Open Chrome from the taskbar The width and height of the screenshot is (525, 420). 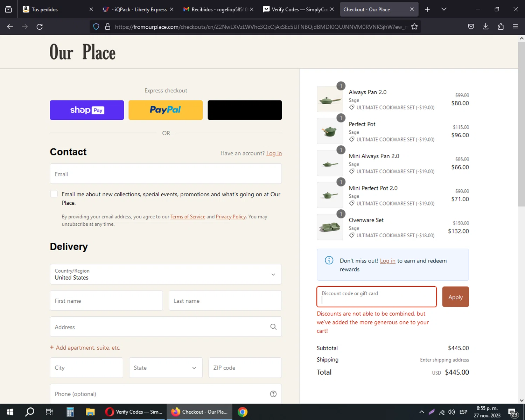tap(242, 412)
